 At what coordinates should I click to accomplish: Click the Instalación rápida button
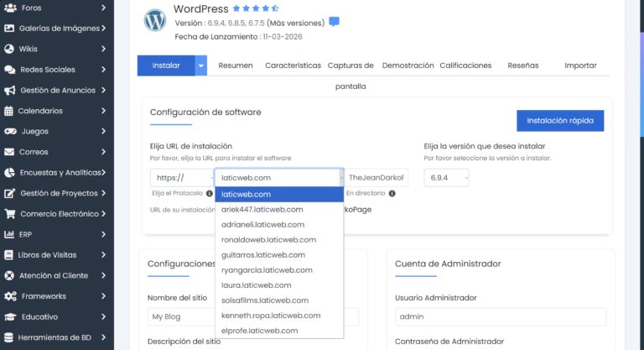(x=560, y=121)
